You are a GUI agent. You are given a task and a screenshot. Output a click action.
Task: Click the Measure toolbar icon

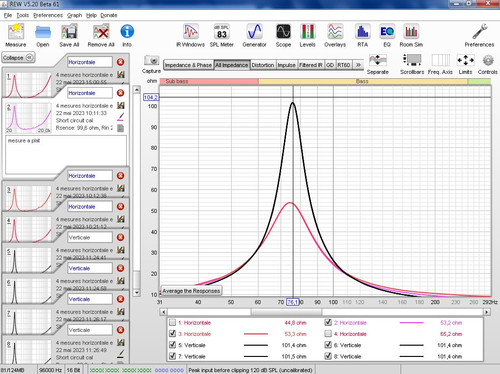click(x=16, y=32)
